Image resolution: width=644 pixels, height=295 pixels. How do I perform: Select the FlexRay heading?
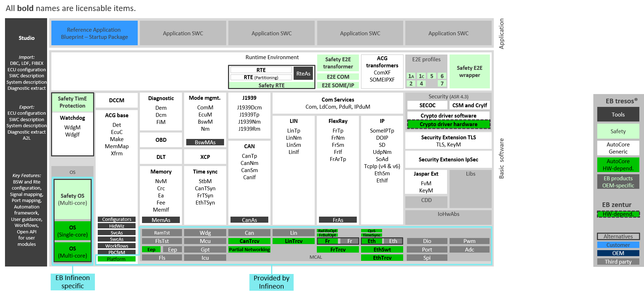pyautogui.click(x=338, y=121)
